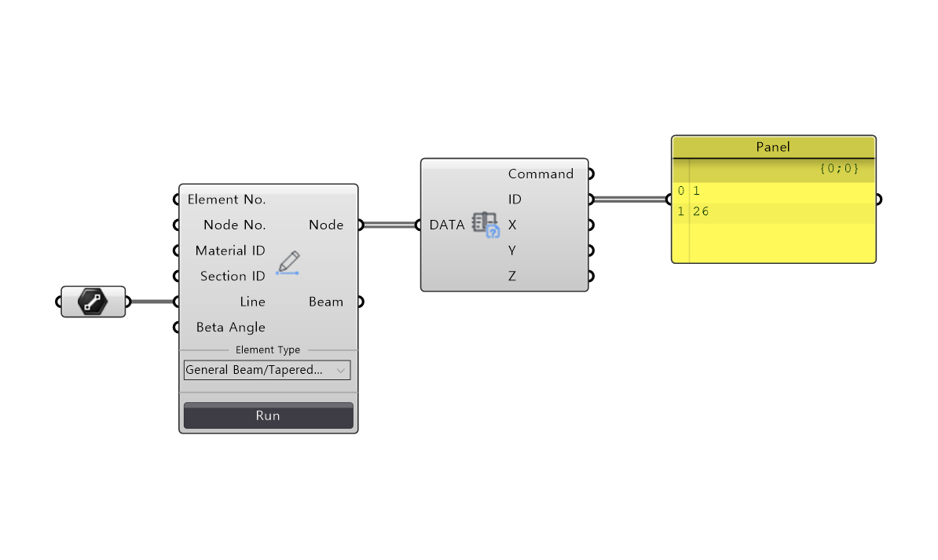This screenshot has height=560, width=938.
Task: Click the Beta Angle input label
Action: (231, 328)
